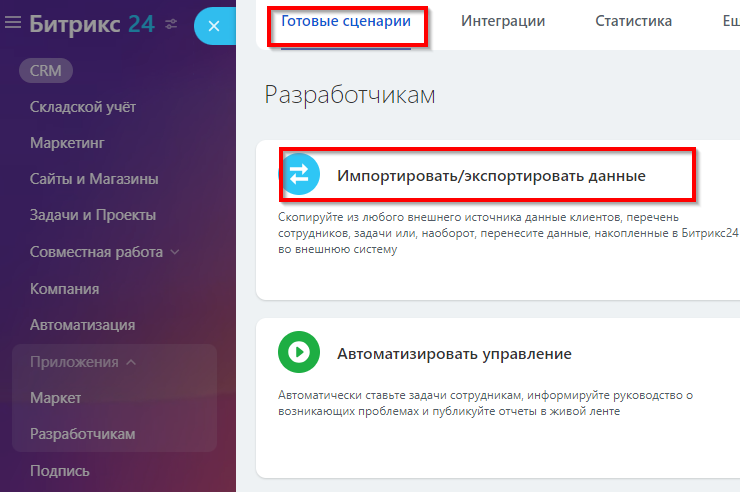The image size is (740, 492).
Task: Switch to Интеграции tab
Action: 503,21
